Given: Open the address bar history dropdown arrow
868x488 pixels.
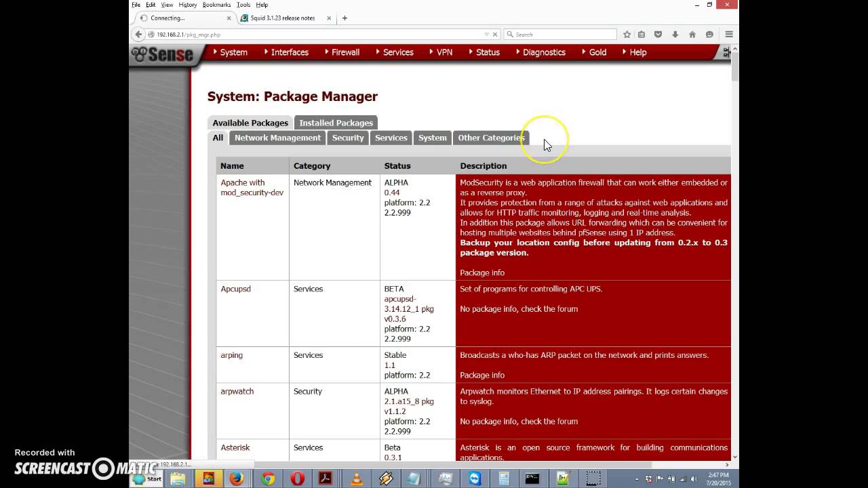Looking at the screenshot, I should [x=486, y=34].
